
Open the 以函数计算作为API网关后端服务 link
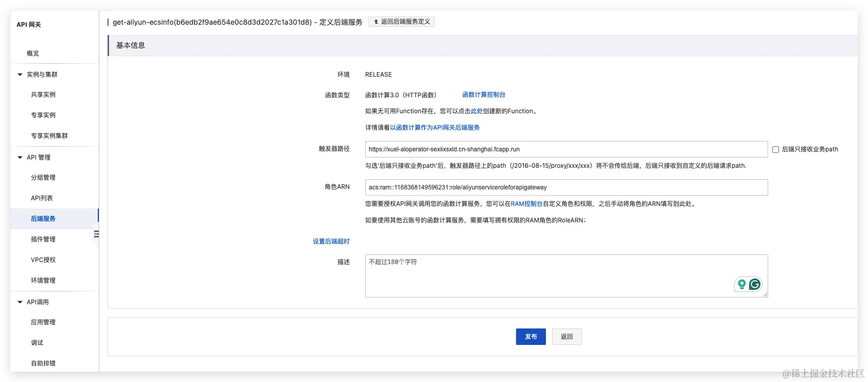point(435,128)
